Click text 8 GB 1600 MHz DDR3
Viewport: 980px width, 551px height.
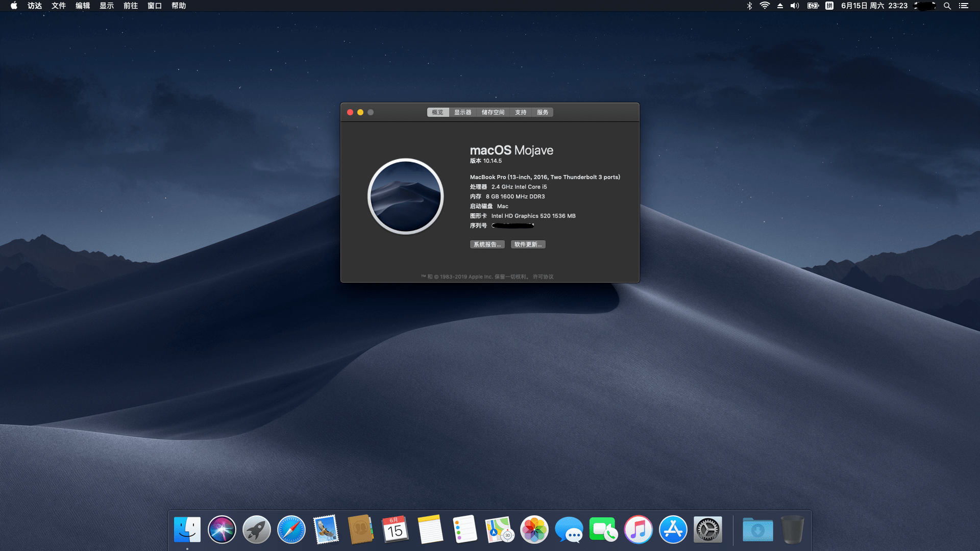(x=516, y=196)
